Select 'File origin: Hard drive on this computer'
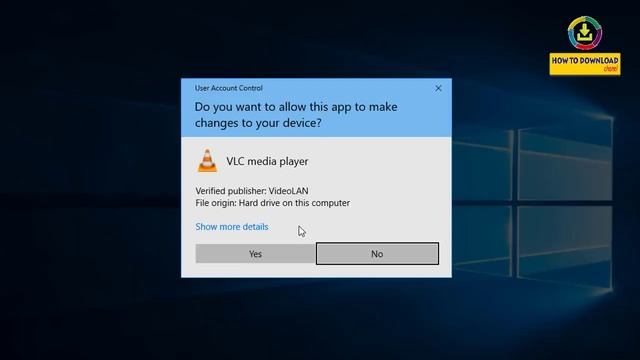 272,203
